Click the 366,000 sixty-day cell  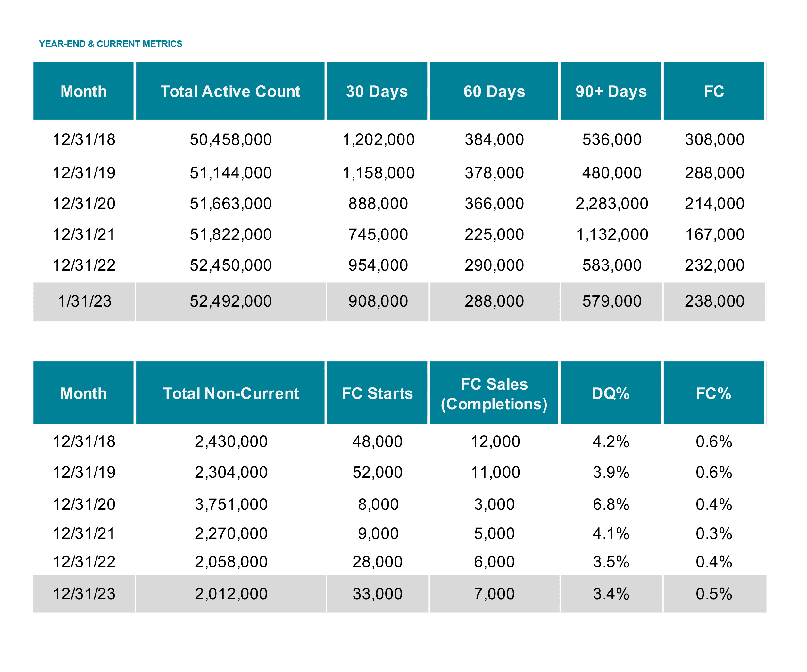494,204
